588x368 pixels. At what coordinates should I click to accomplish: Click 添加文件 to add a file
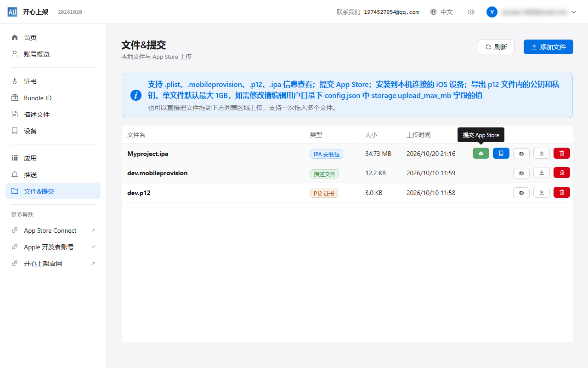548,47
